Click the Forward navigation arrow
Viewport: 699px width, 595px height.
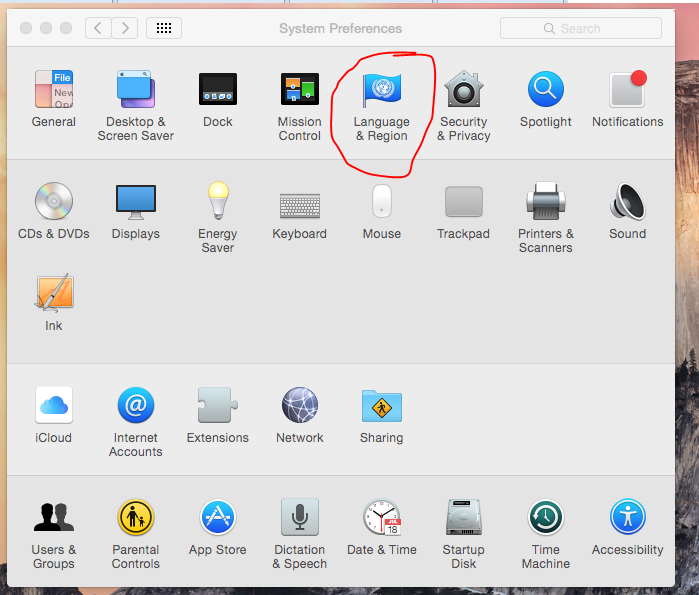(125, 29)
